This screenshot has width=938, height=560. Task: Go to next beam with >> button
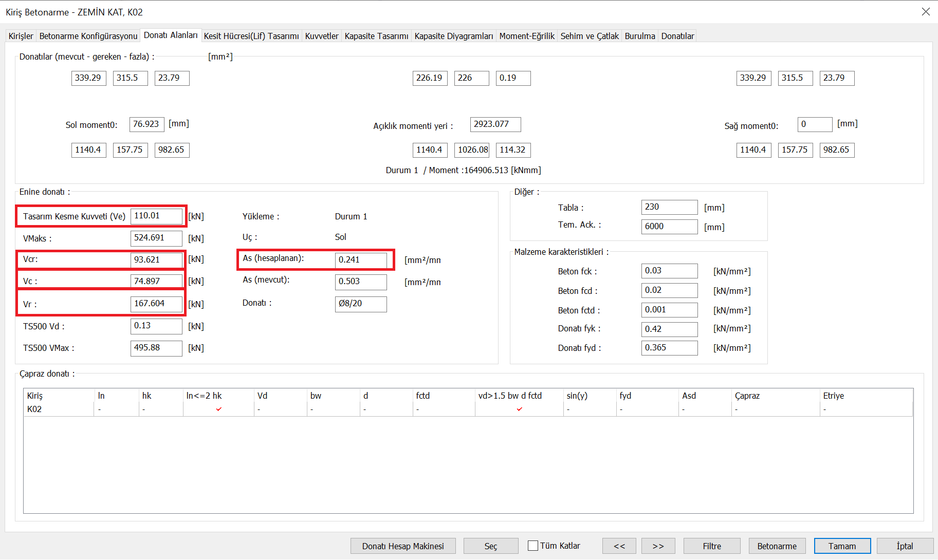[x=658, y=546]
